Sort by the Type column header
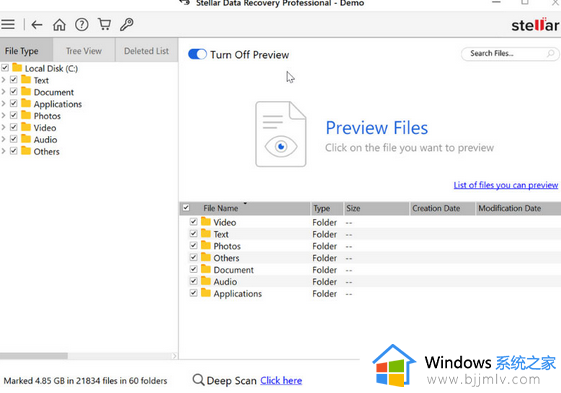Image resolution: width=561 pixels, height=393 pixels. pos(327,208)
